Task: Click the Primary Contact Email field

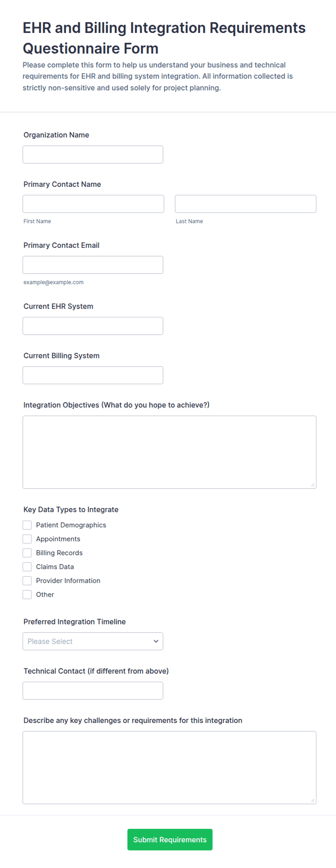Action: tap(93, 265)
